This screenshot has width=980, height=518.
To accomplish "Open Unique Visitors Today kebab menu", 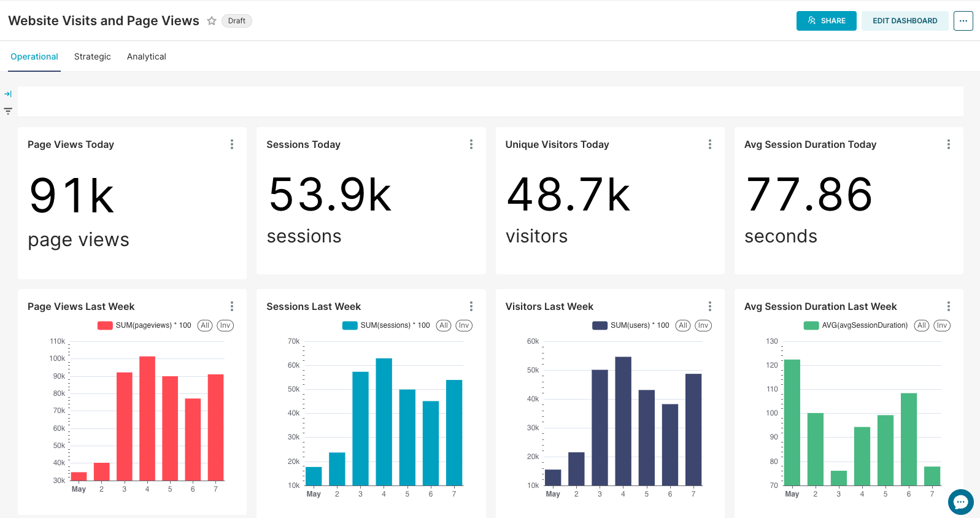I will coord(710,144).
